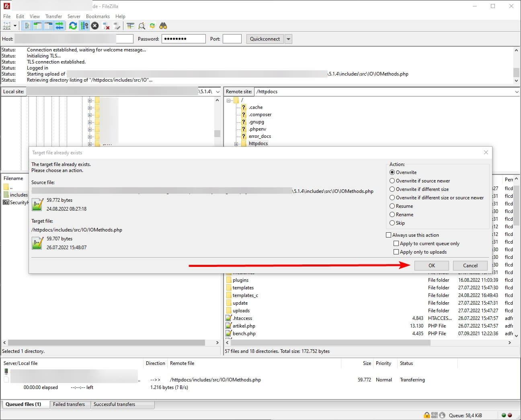Open the Site Manager icon
The width and height of the screenshot is (521, 420).
tap(7, 26)
